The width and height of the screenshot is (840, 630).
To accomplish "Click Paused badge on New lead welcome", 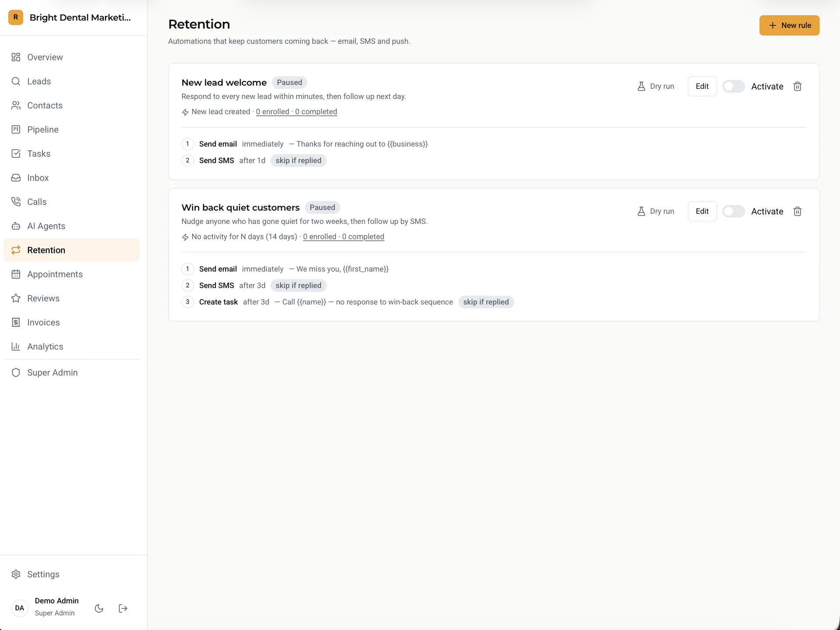I will pyautogui.click(x=289, y=82).
